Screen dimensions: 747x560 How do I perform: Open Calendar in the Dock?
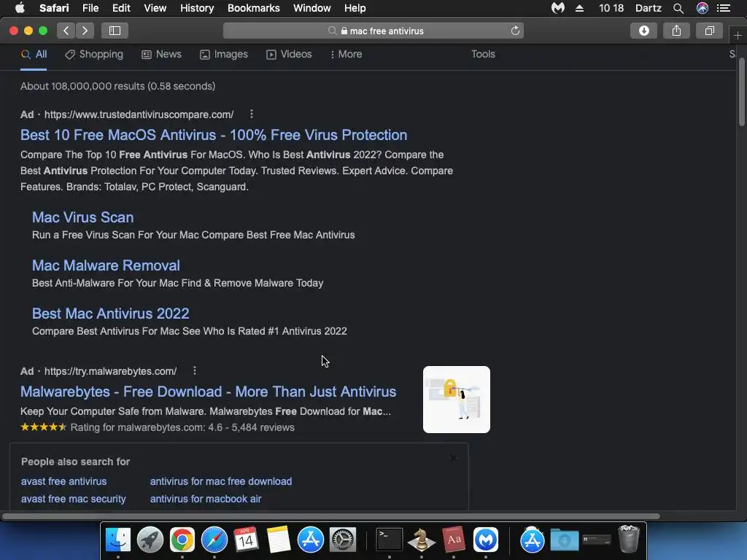tap(246, 540)
